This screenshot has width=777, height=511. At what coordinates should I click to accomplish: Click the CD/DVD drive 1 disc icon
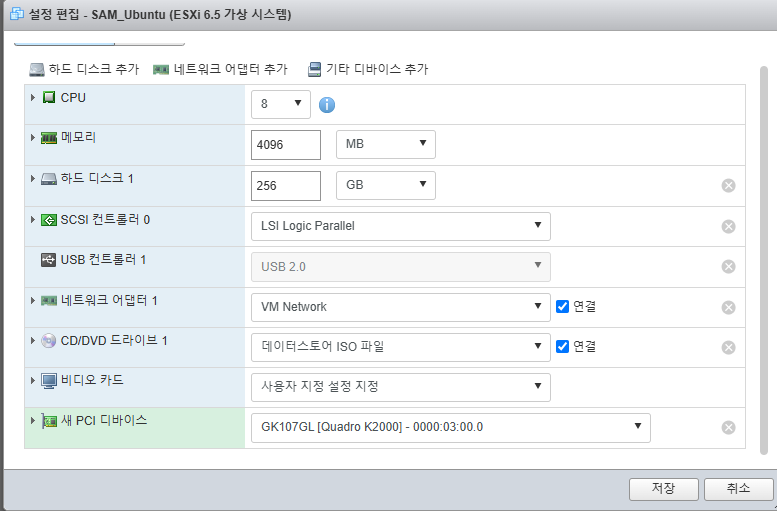pyautogui.click(x=49, y=341)
